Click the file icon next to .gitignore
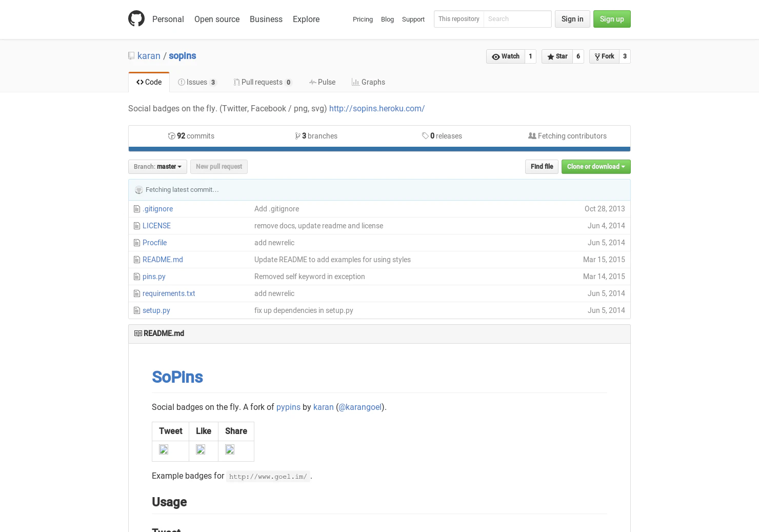 tap(137, 209)
